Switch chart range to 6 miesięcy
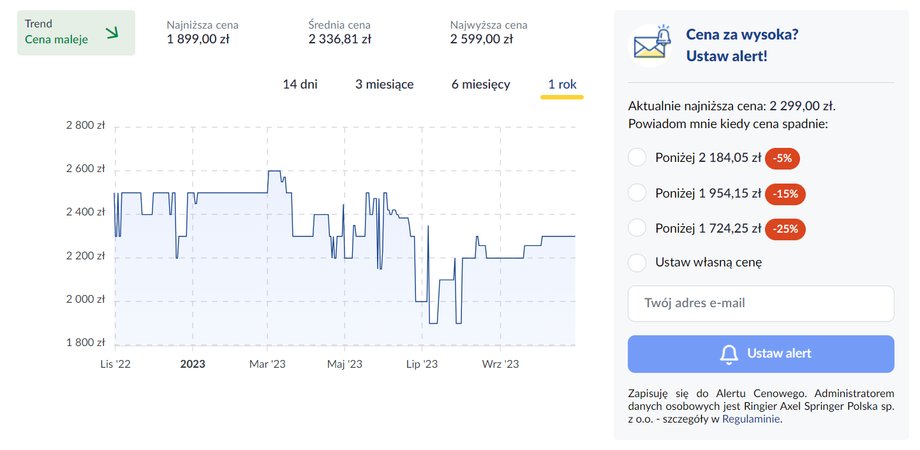 481,84
